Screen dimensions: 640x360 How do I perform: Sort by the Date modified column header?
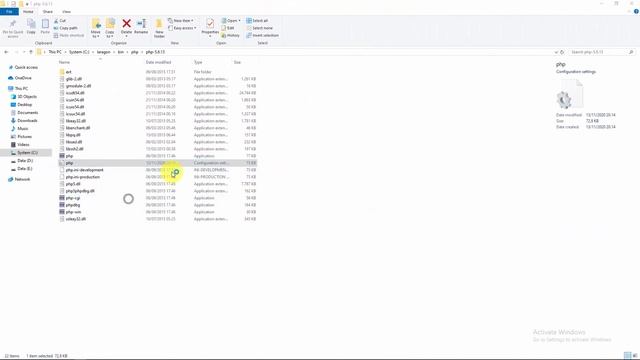158,62
